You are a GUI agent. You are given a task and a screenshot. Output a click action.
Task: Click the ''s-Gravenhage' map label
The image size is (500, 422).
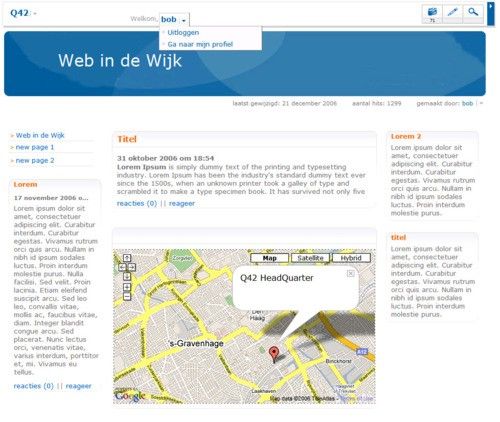(x=196, y=343)
